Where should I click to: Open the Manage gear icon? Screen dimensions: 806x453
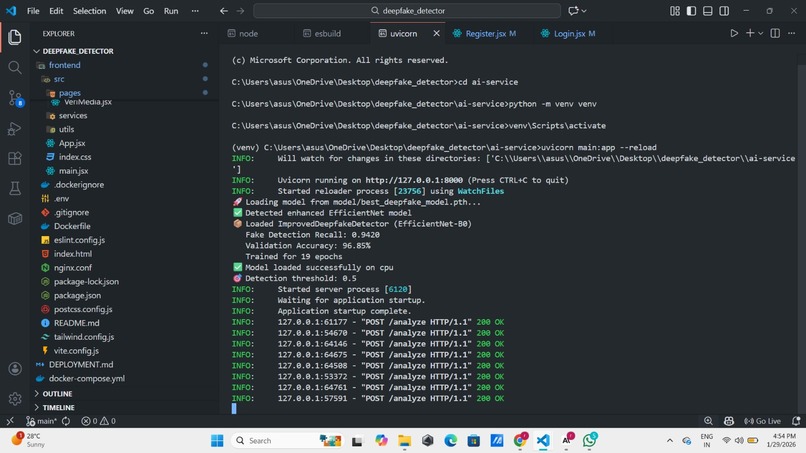point(14,398)
